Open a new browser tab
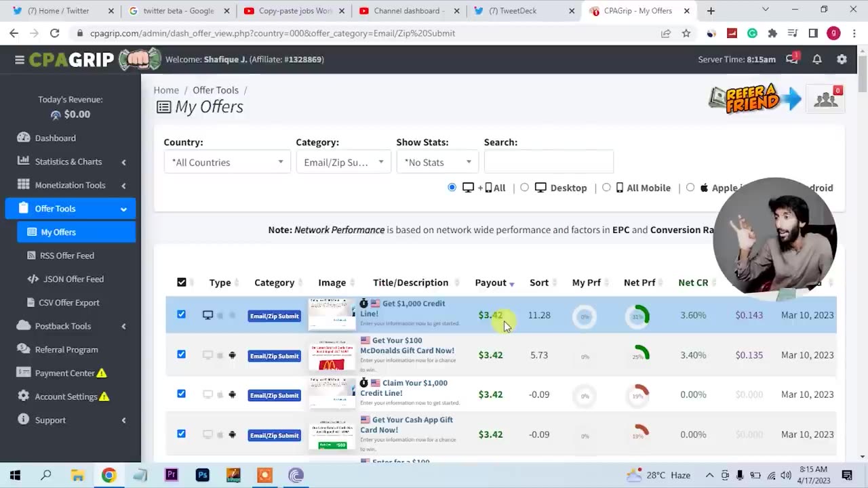The height and width of the screenshot is (488, 868). tap(711, 11)
